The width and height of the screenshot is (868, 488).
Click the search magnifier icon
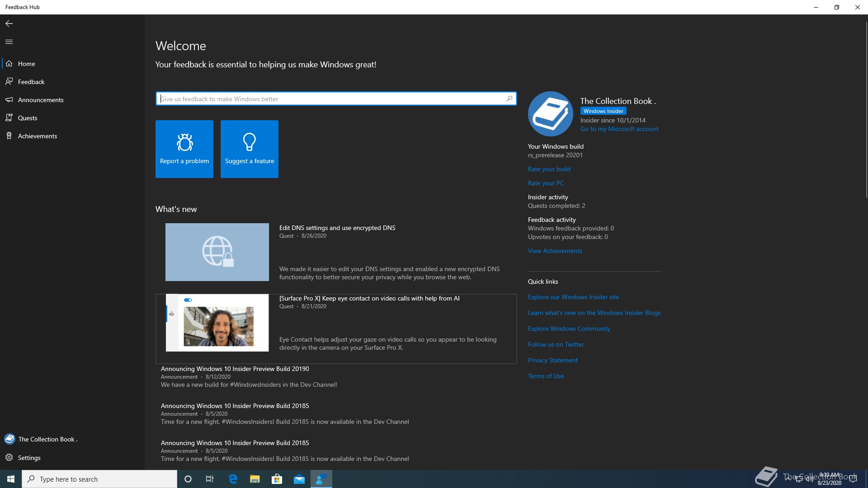click(509, 99)
